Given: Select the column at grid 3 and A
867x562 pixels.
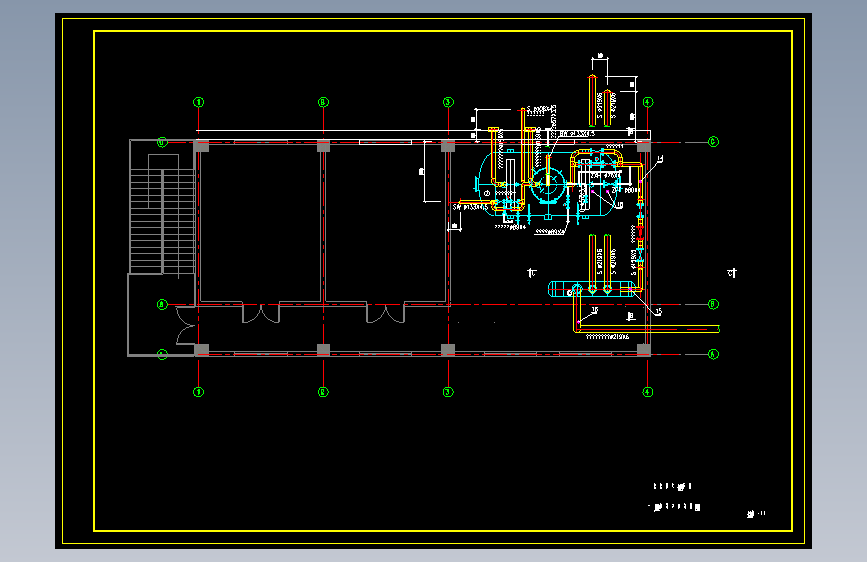Looking at the screenshot, I should point(448,349).
